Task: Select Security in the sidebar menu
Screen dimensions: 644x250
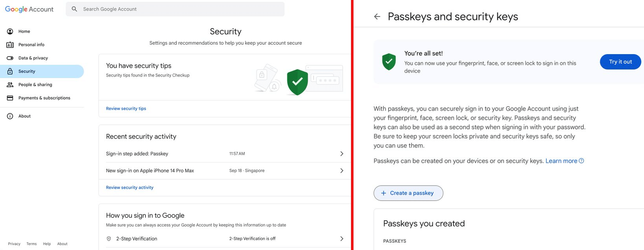Action: [x=27, y=71]
